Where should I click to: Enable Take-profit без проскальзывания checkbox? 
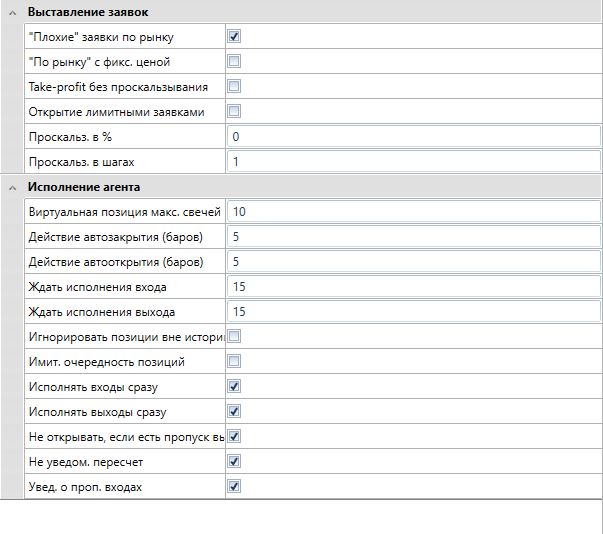[234, 87]
